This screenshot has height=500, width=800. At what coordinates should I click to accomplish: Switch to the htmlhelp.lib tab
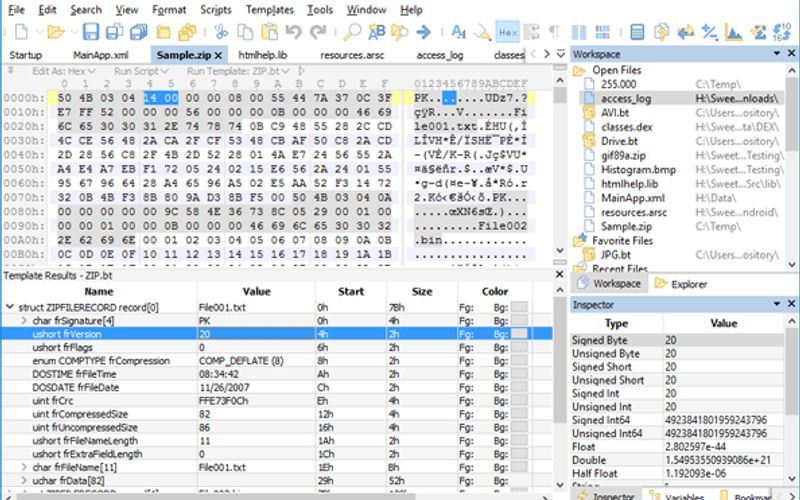click(266, 55)
